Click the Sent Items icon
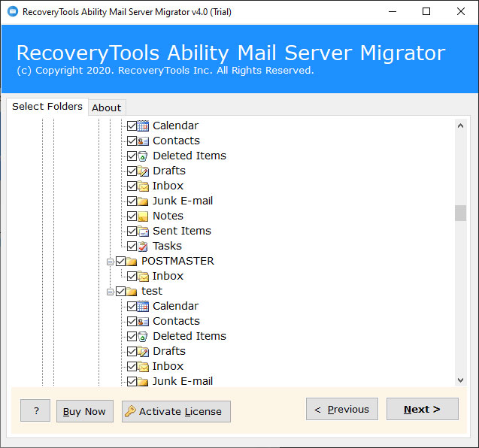Screen dimensions: 479x448 coord(143,232)
